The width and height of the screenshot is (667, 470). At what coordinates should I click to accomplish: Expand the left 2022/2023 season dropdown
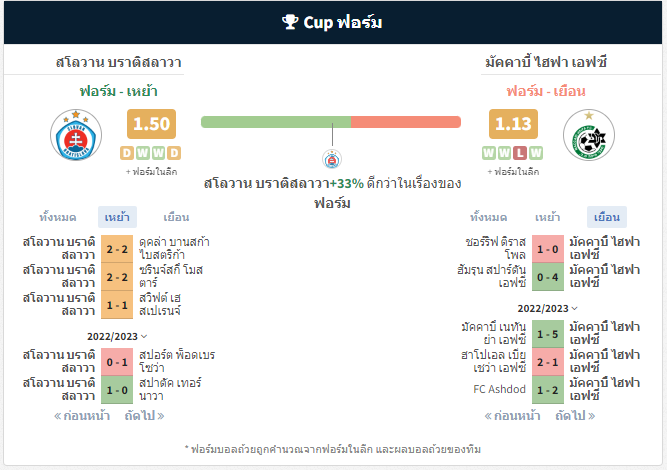117,336
